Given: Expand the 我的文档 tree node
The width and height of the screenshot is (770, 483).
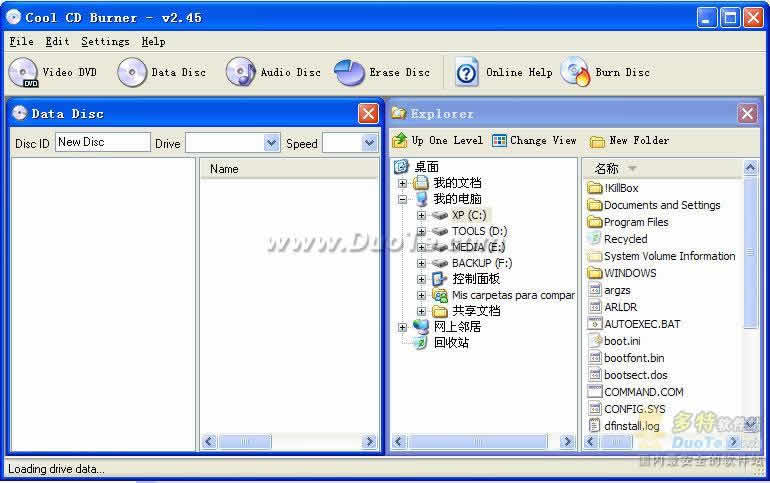Looking at the screenshot, I should [x=402, y=183].
